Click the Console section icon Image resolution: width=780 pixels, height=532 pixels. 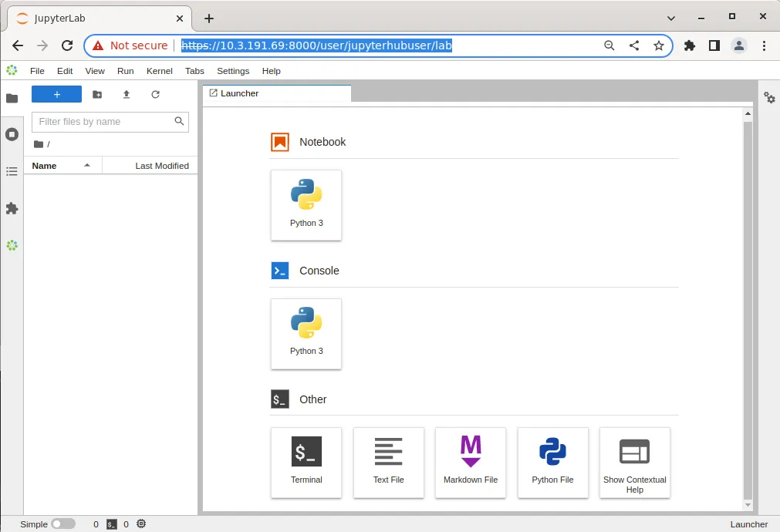(280, 271)
